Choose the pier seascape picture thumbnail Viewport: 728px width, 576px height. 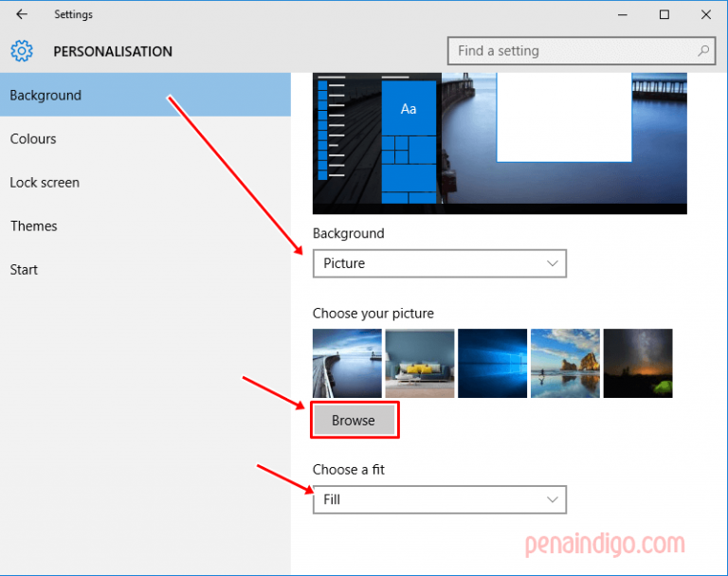(347, 364)
